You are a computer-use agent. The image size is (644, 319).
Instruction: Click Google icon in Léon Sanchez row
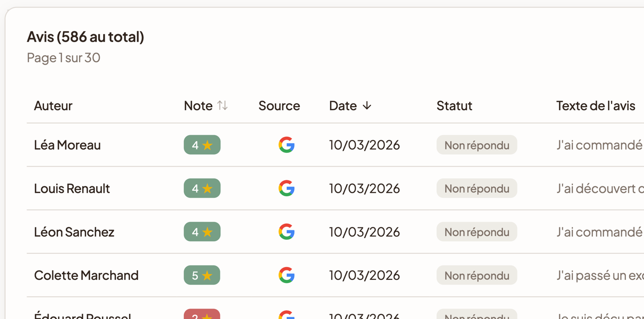(286, 232)
